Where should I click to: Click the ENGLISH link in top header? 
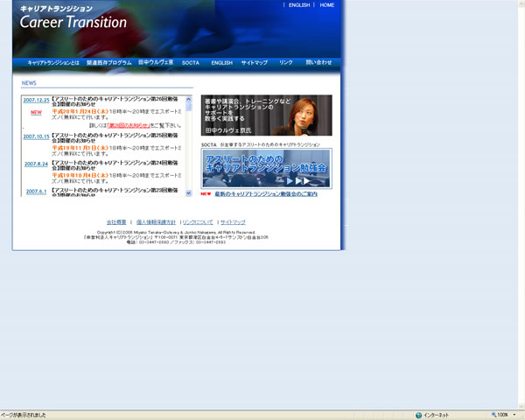(x=299, y=5)
